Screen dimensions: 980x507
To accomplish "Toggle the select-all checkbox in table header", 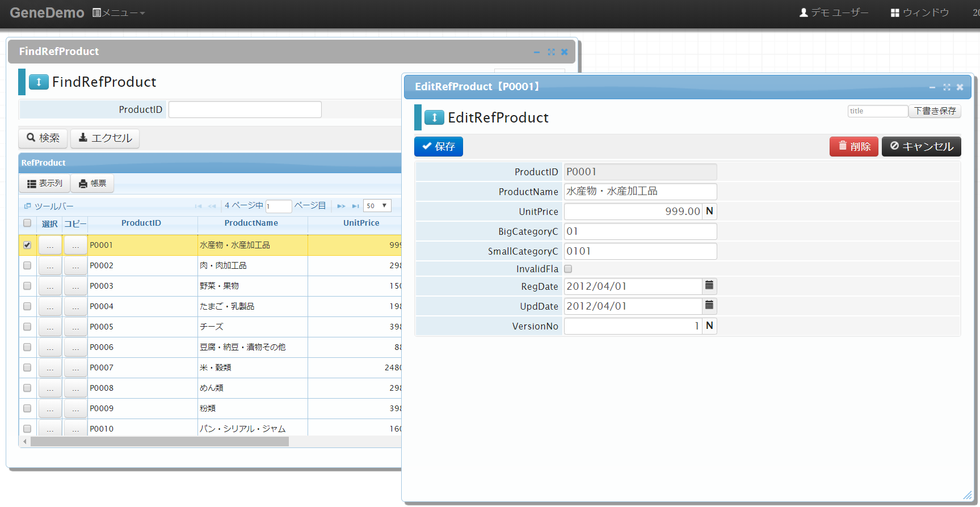I will [27, 223].
